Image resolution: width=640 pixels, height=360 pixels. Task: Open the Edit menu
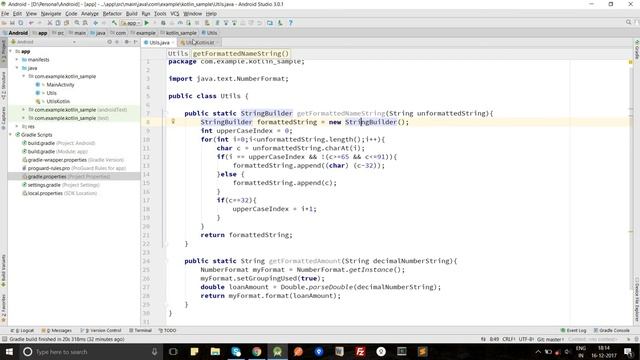(17, 13)
